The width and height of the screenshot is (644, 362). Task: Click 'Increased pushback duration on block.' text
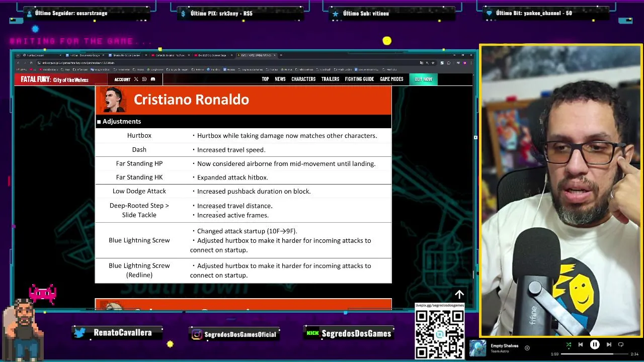pyautogui.click(x=254, y=191)
